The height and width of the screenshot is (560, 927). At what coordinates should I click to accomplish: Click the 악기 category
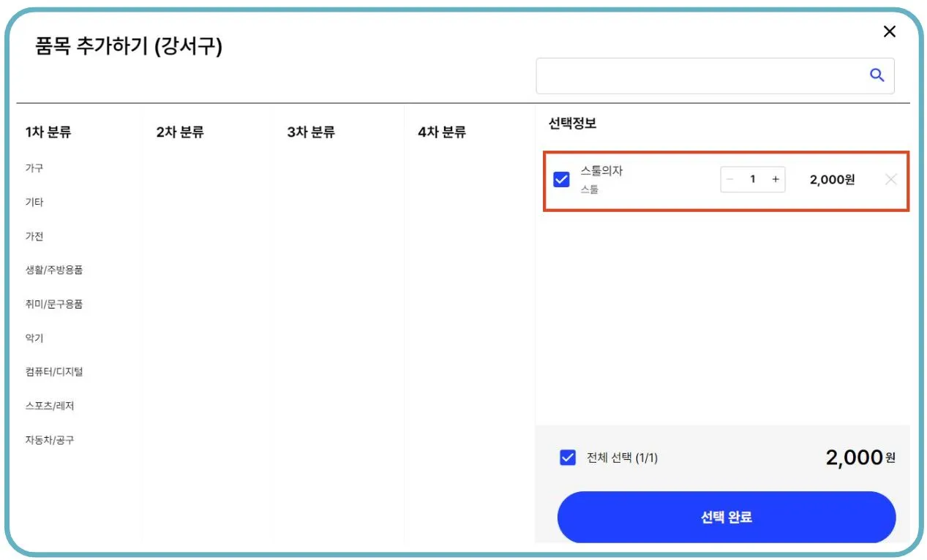(x=33, y=338)
